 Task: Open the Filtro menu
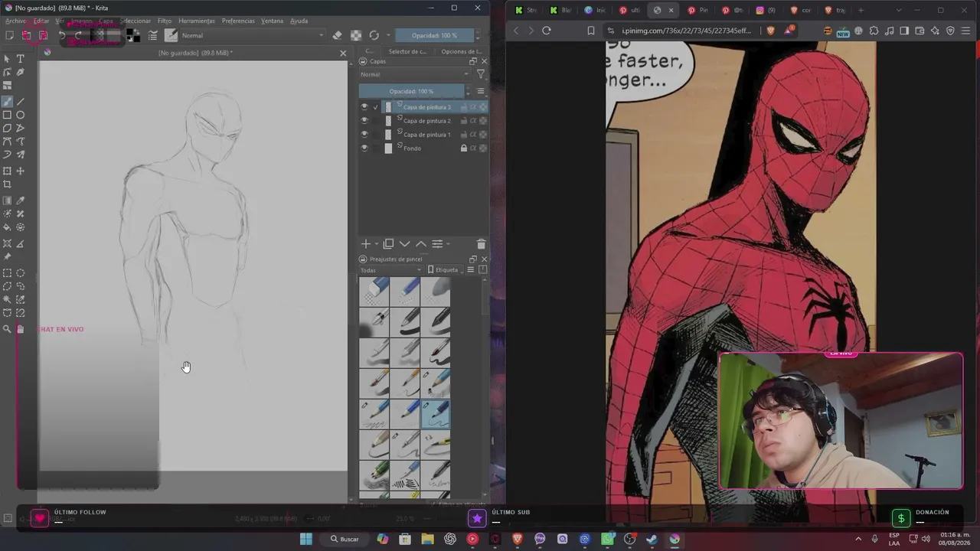(165, 21)
